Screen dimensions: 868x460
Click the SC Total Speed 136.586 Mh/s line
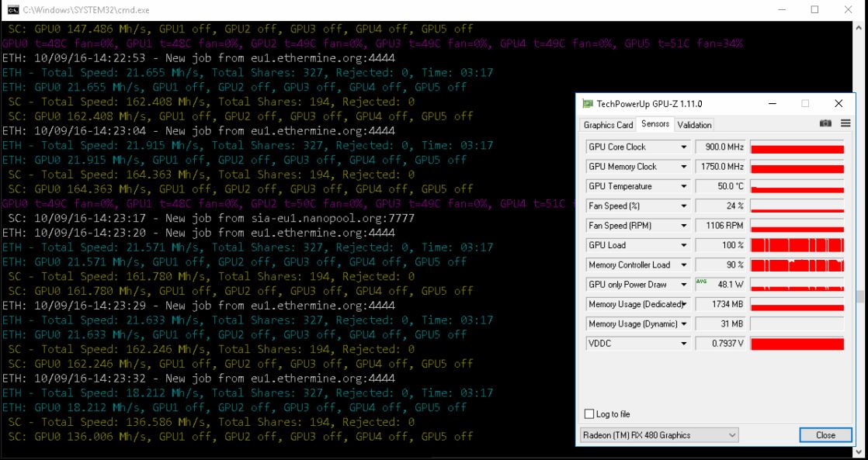211,422
